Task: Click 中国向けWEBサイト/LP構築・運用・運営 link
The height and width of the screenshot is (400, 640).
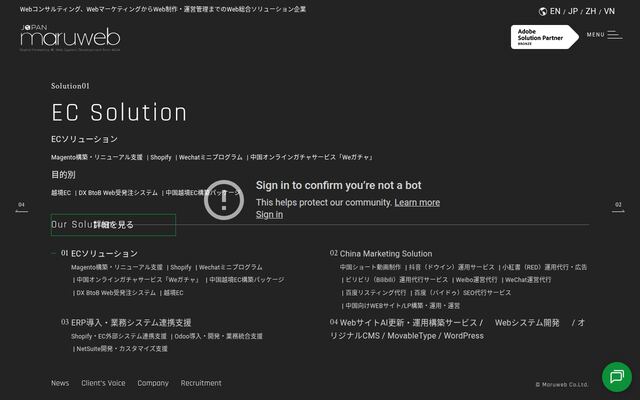Action: [403, 305]
